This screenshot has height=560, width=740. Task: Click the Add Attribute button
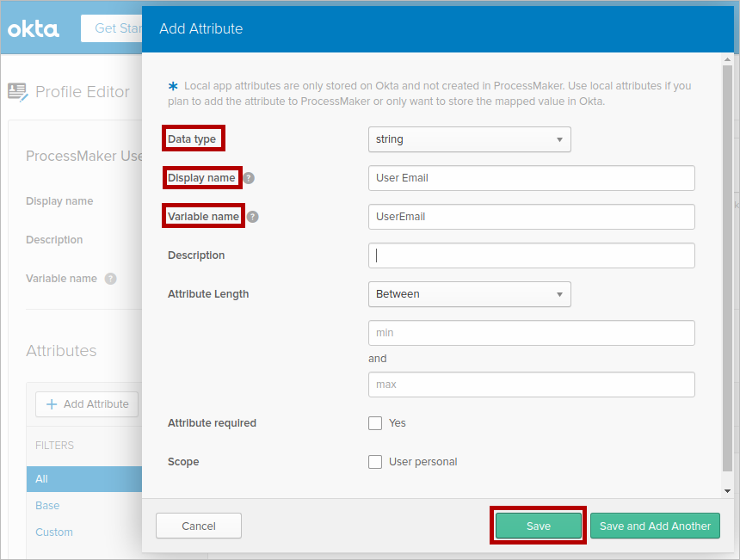(87, 404)
